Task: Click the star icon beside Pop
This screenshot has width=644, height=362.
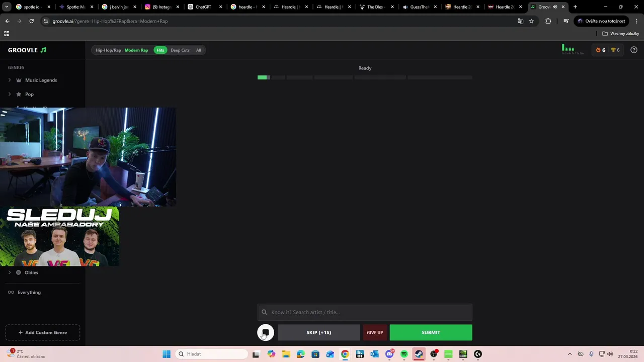Action: click(x=19, y=94)
